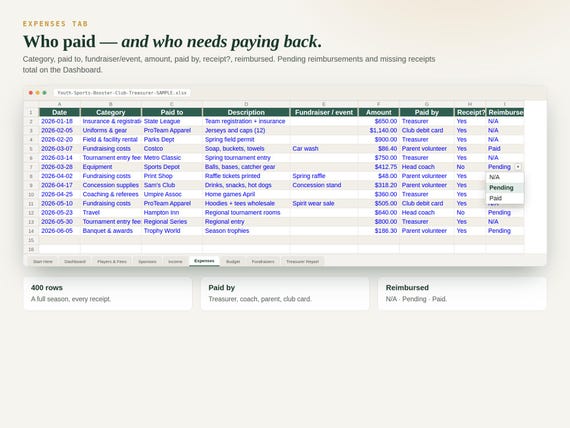Screen dimensions: 570x428
Task: Select the $900.00 amount cell
Action: pyautogui.click(x=378, y=140)
